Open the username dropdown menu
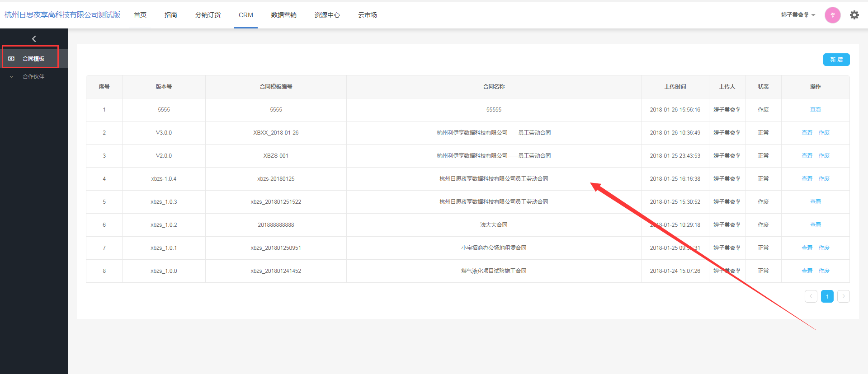The height and width of the screenshot is (374, 868). (798, 15)
